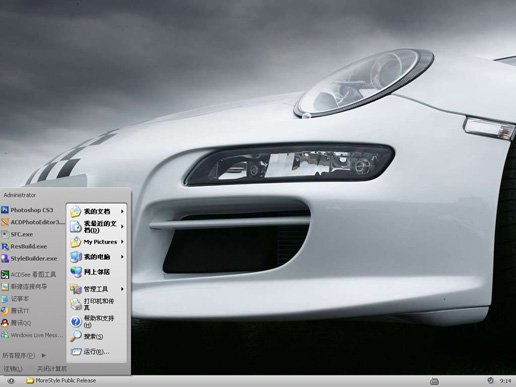
Task: Launch Photoshop CS3 from its icon
Action: point(5,210)
